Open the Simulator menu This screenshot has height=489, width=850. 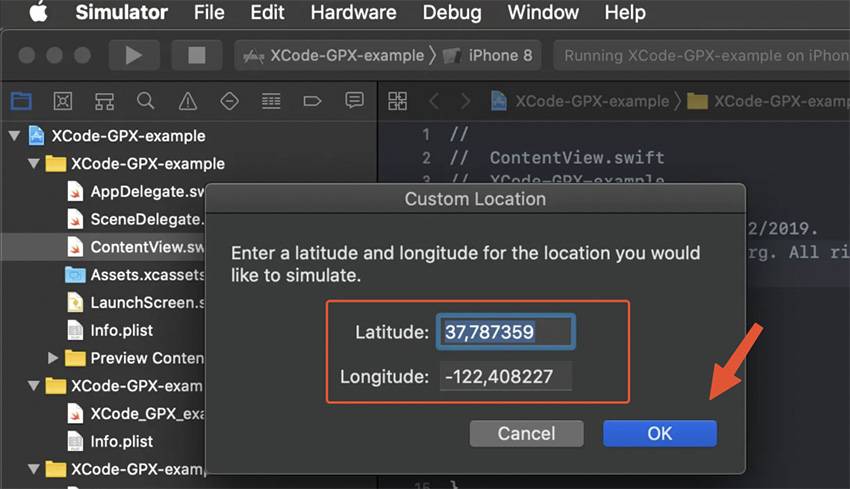pos(121,12)
